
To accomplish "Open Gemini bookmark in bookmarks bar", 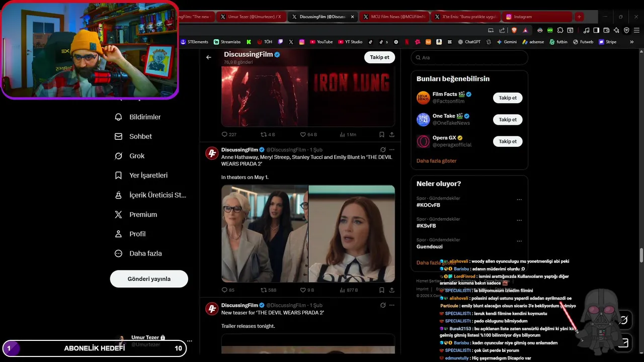I will pos(507,42).
